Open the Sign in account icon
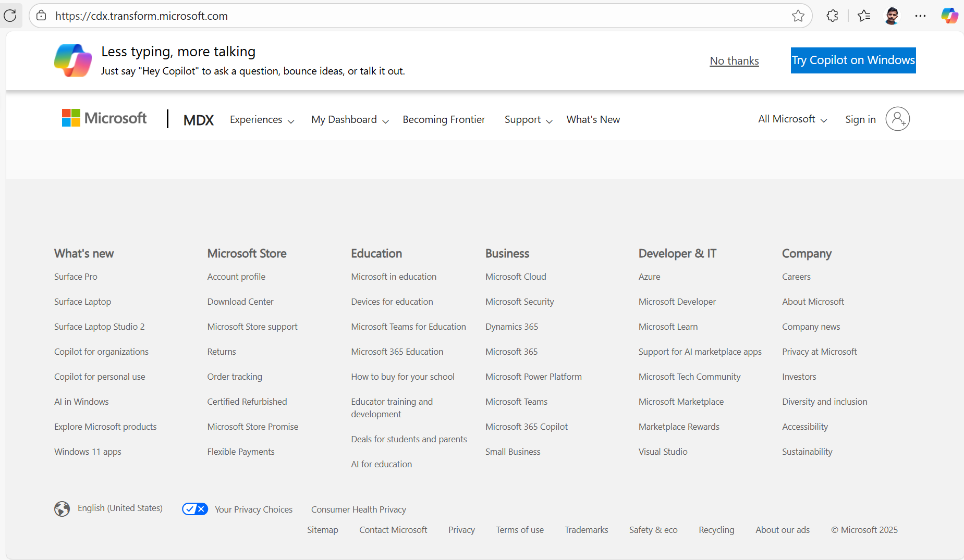Screen dimensions: 964x560 pyautogui.click(x=897, y=119)
